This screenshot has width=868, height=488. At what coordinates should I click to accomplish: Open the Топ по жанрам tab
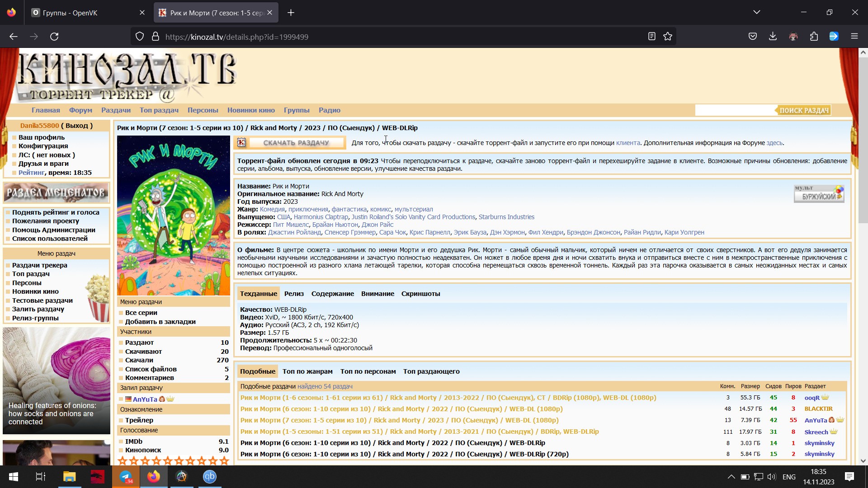tap(307, 371)
